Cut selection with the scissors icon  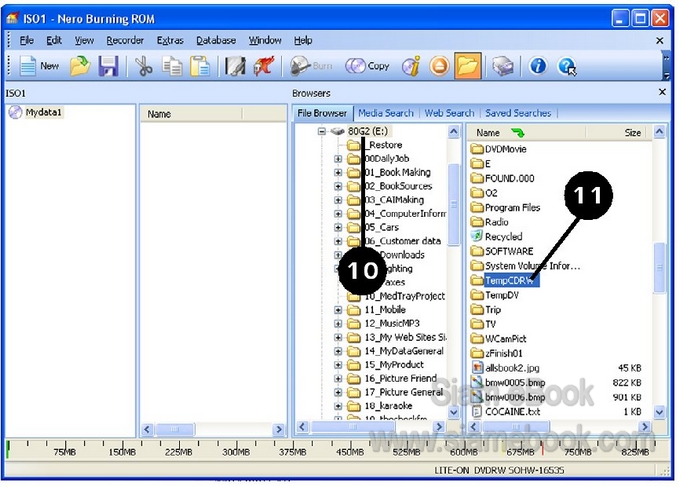143,66
